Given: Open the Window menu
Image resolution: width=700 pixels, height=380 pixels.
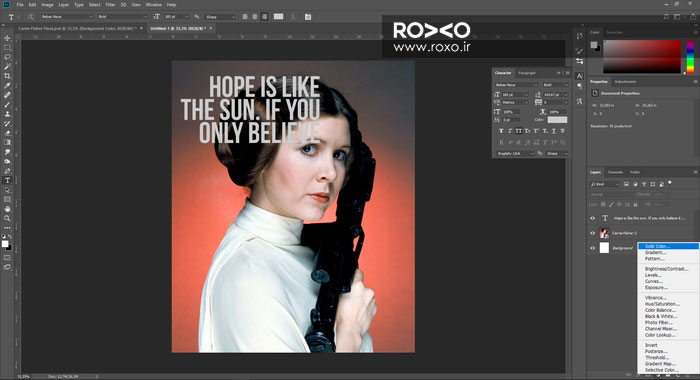Looking at the screenshot, I should pos(154,5).
